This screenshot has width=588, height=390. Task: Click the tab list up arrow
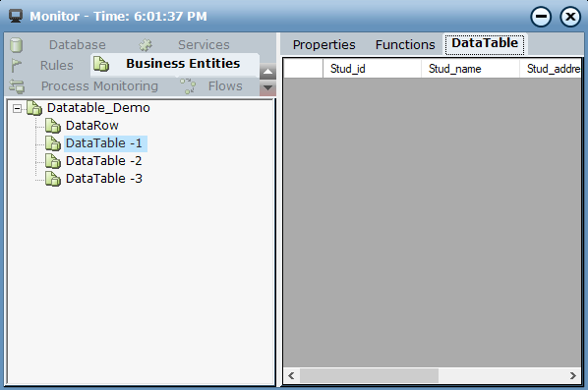267,71
